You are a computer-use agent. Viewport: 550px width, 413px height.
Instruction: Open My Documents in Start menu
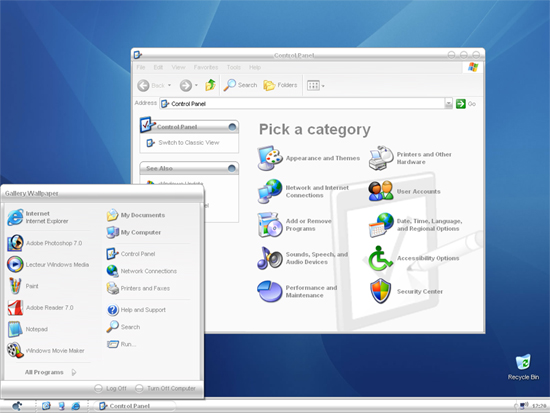pyautogui.click(x=136, y=215)
